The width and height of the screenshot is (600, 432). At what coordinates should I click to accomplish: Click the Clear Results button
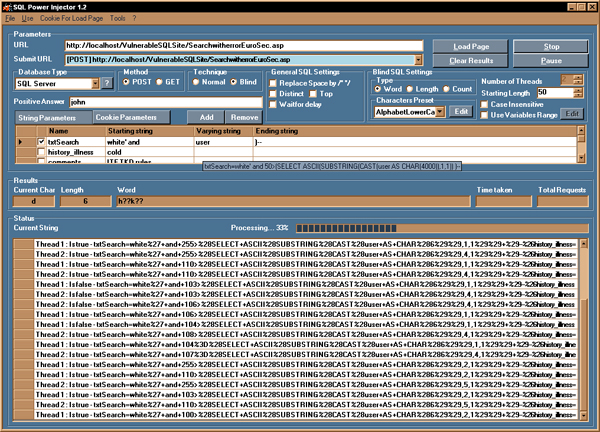[471, 60]
